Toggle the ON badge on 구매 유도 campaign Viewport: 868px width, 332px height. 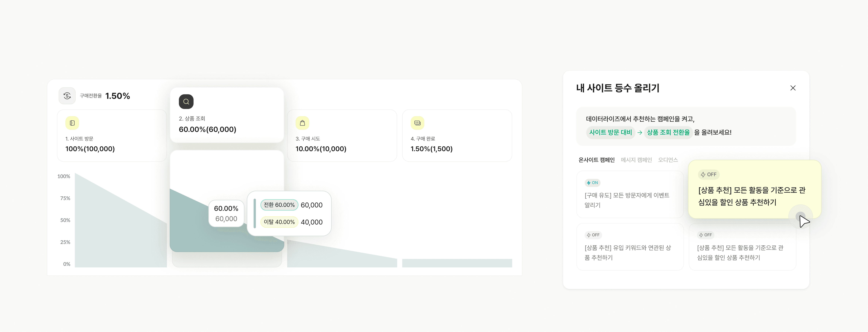592,183
